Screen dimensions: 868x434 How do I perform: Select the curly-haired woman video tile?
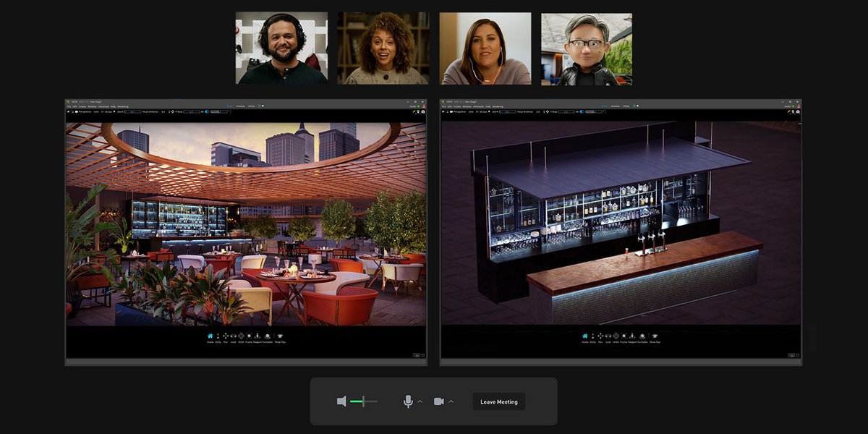[383, 48]
